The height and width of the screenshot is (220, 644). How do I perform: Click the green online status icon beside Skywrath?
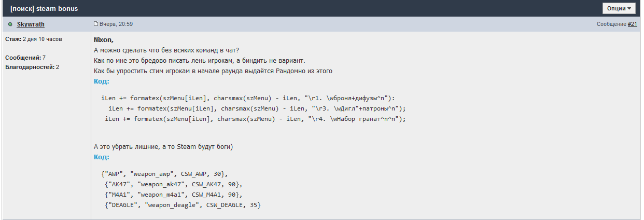[10, 24]
